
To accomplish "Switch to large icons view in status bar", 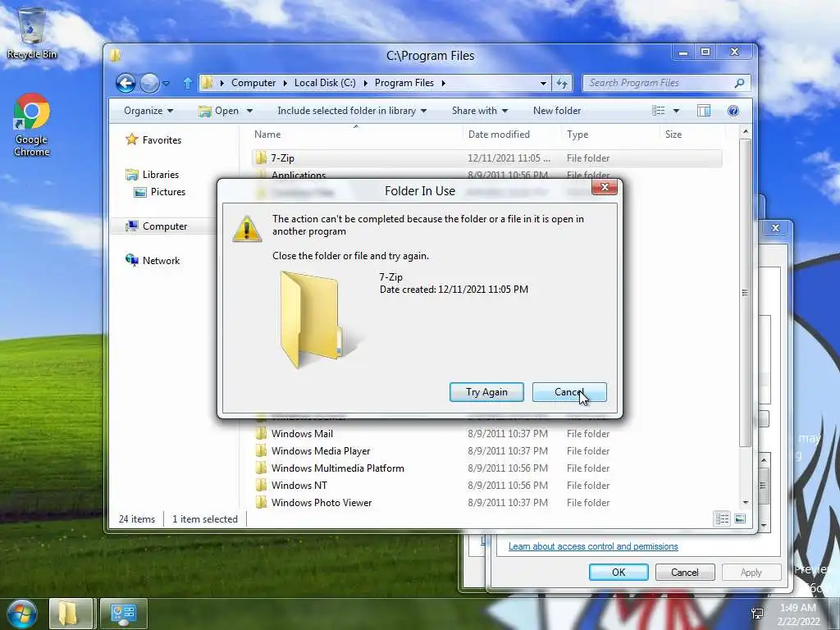I will (740, 518).
